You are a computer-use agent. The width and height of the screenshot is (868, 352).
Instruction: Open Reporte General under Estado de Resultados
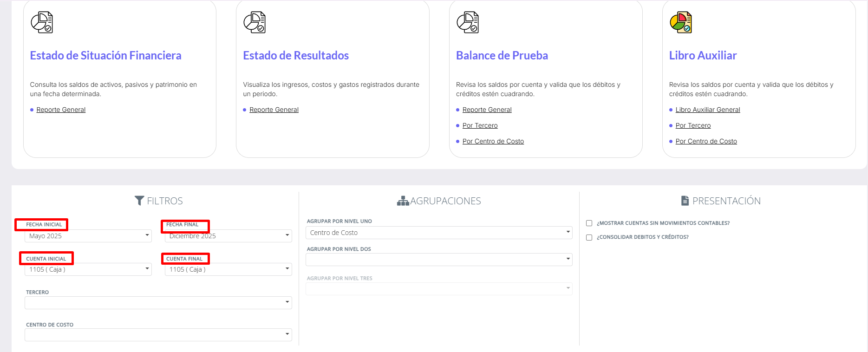pos(274,110)
